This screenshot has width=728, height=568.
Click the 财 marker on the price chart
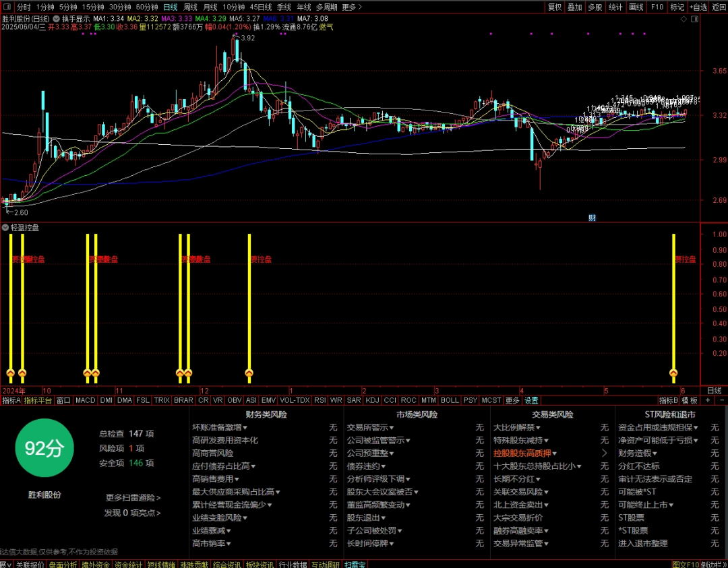tap(592, 218)
